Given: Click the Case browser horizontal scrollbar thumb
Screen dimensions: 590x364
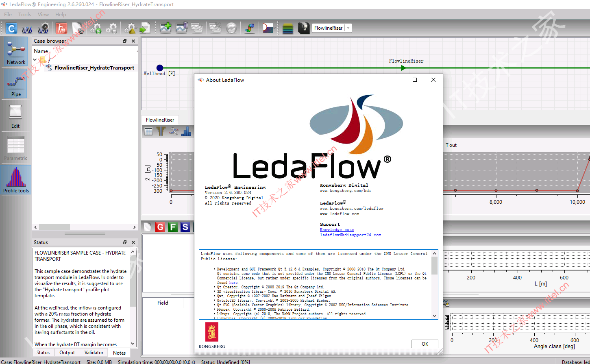Looking at the screenshot, I should pyautogui.click(x=54, y=227).
